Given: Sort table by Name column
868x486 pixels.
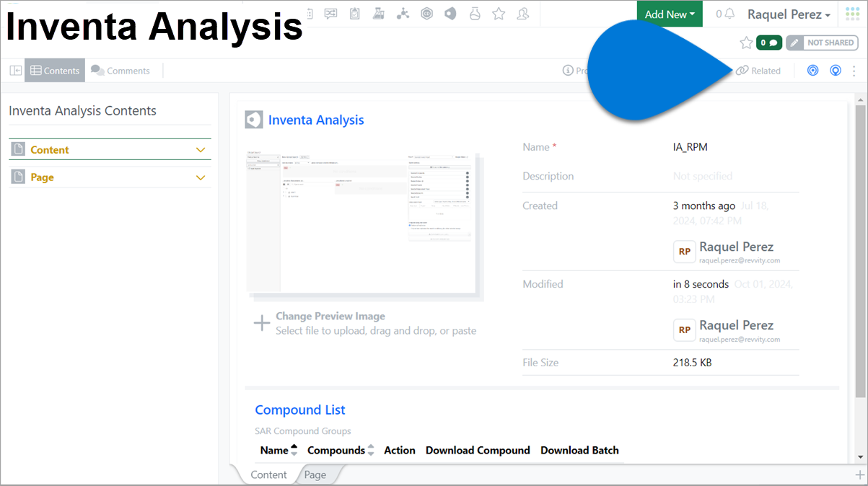Looking at the screenshot, I should pyautogui.click(x=279, y=450).
